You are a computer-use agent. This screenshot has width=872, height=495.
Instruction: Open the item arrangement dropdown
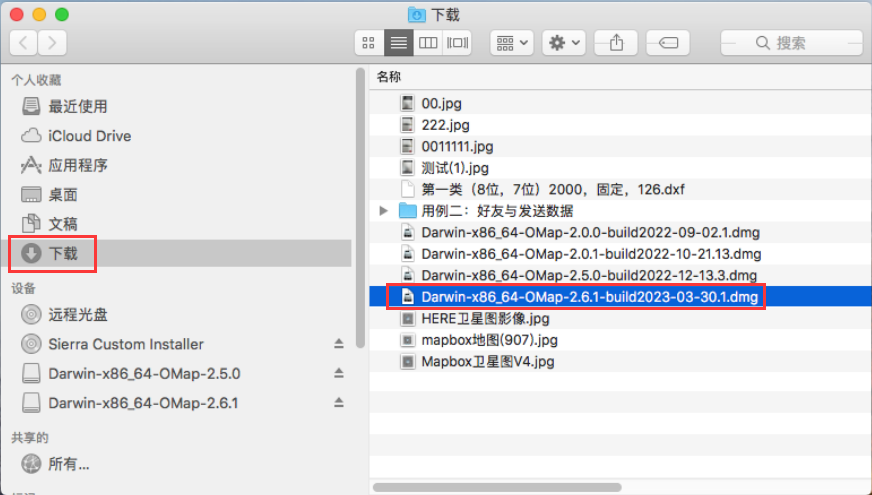[x=512, y=43]
